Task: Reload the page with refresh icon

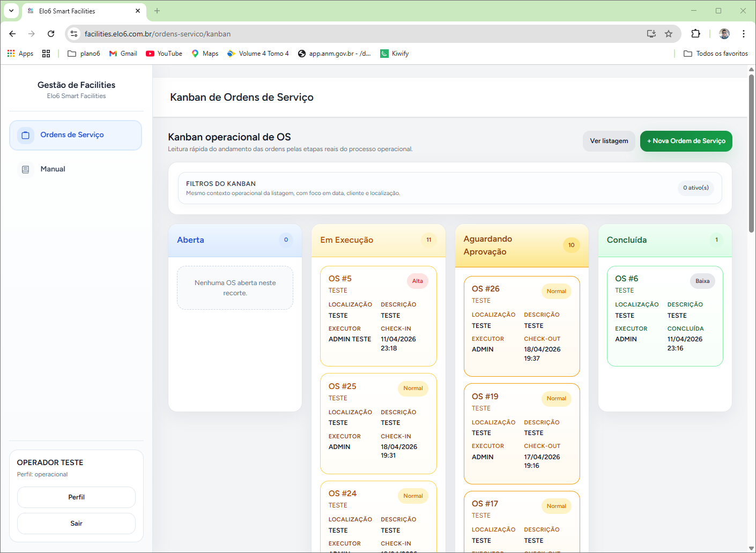Action: (x=51, y=34)
